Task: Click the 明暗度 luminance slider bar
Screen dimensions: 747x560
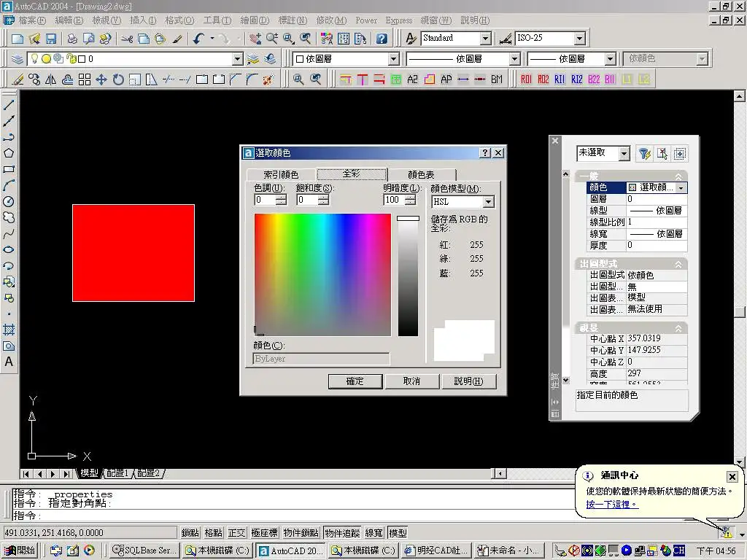Action: pyautogui.click(x=409, y=276)
